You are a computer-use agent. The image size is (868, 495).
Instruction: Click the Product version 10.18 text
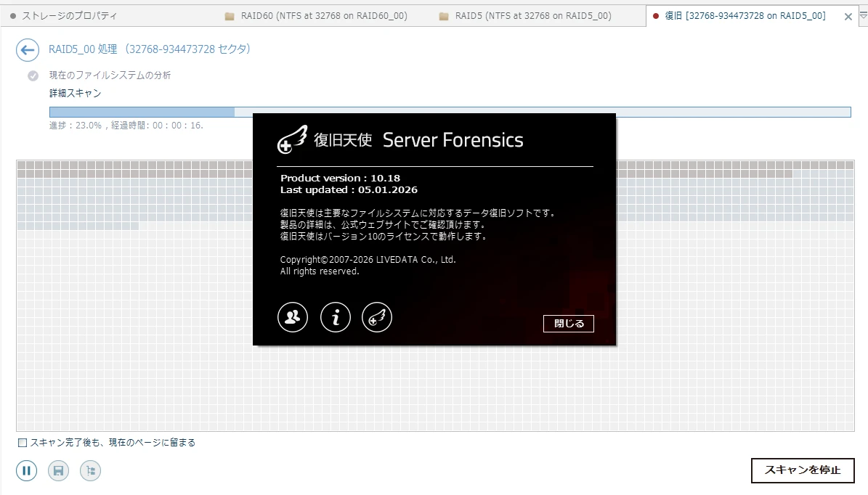(x=341, y=178)
